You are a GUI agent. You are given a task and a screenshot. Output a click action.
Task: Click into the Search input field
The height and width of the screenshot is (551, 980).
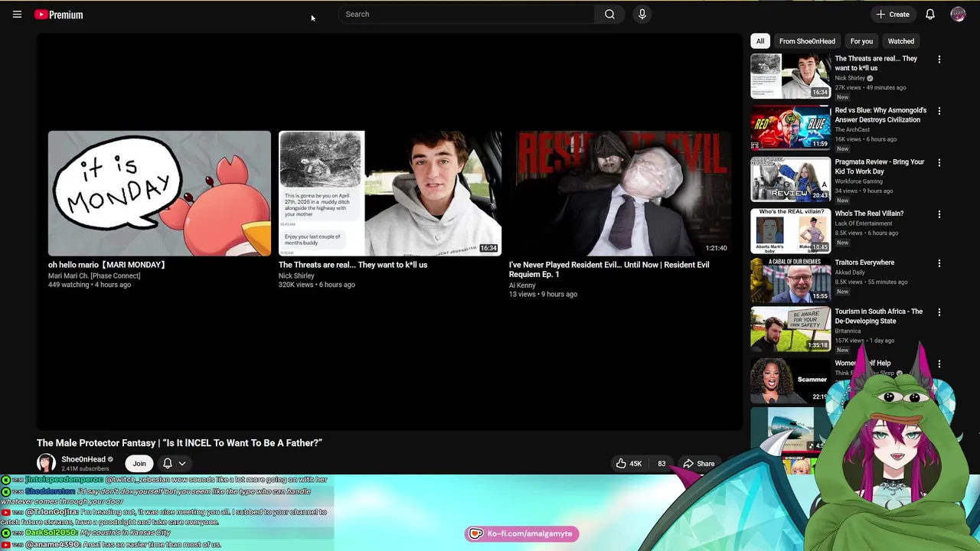[467, 14]
